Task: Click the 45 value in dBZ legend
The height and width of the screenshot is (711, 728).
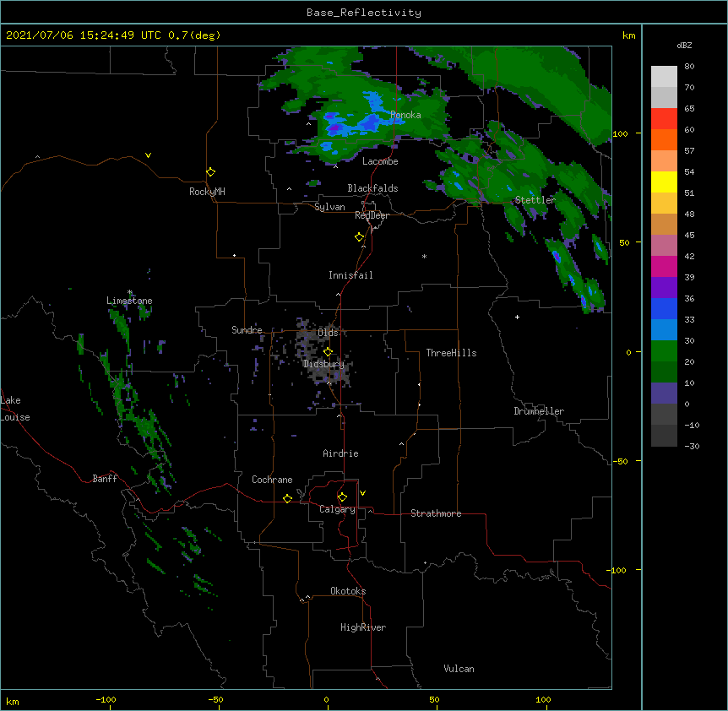Action: (x=689, y=235)
